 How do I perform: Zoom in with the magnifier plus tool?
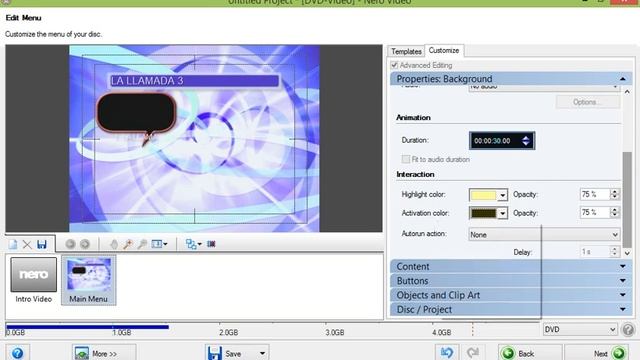coord(128,244)
